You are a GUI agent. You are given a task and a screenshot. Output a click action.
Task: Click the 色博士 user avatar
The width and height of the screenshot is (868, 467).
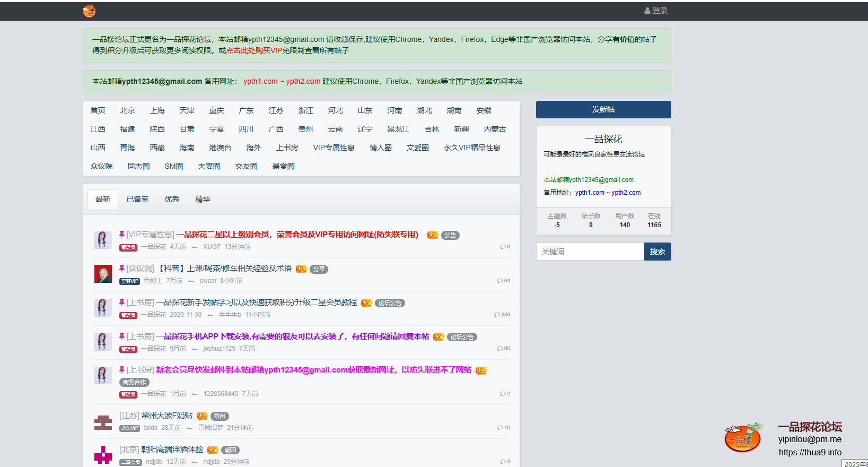click(103, 274)
